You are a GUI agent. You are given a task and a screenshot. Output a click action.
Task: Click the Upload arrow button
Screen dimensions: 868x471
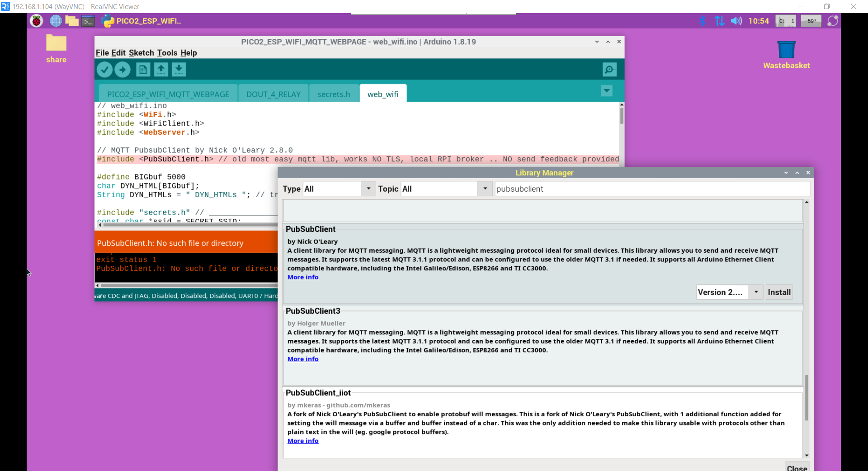pos(123,70)
